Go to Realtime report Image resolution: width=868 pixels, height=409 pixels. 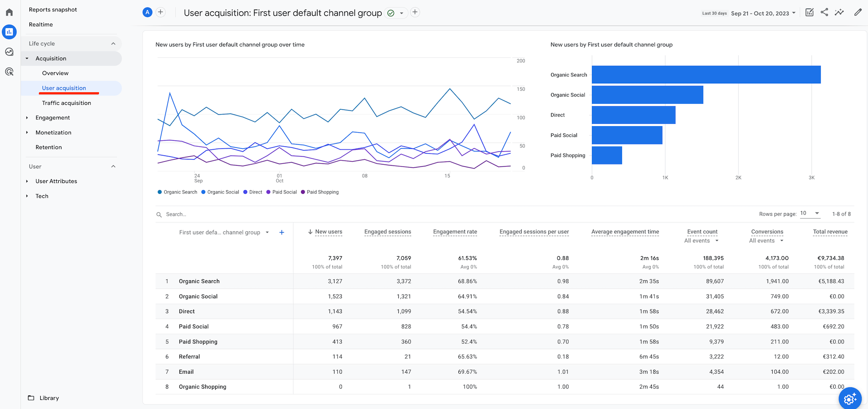pos(41,24)
